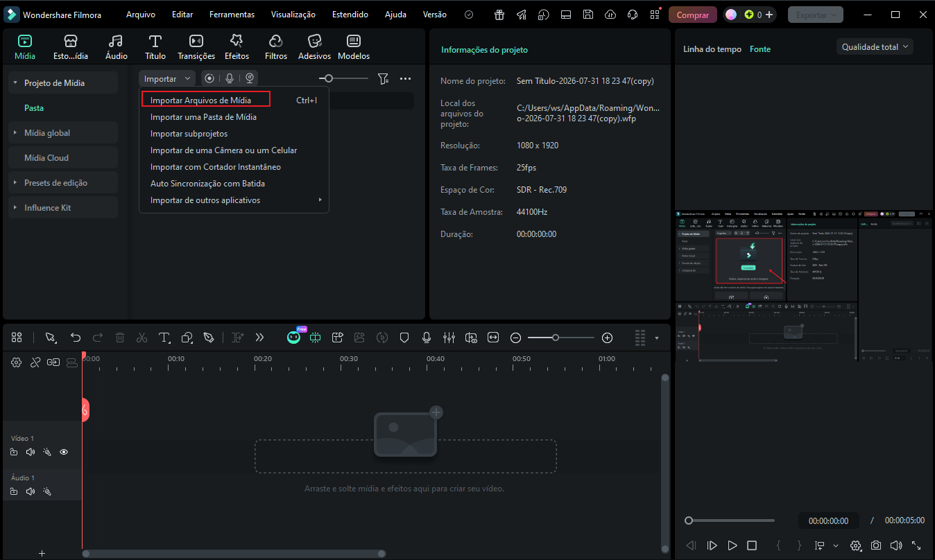
Task: Switch to the Transições tab
Action: pos(196,48)
